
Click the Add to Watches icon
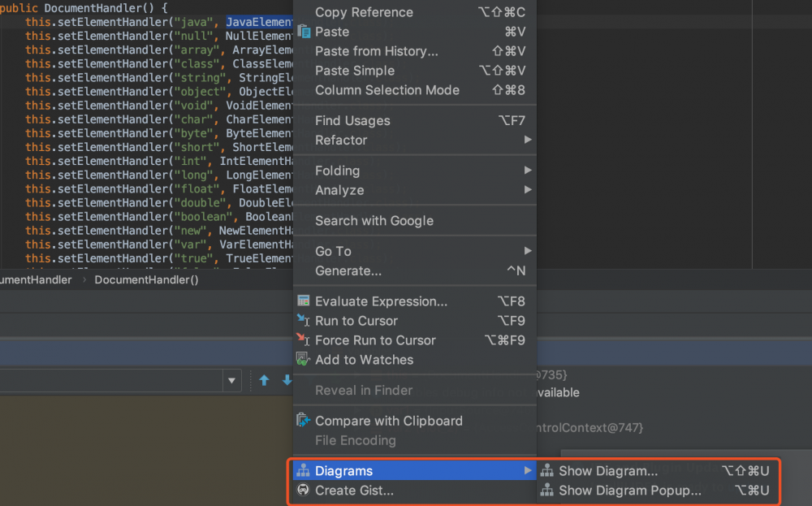point(304,360)
